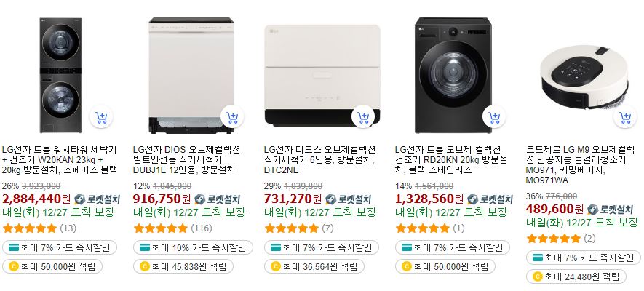
Task: Click the 최대 24,480원 적립 badge
Action: point(576,276)
